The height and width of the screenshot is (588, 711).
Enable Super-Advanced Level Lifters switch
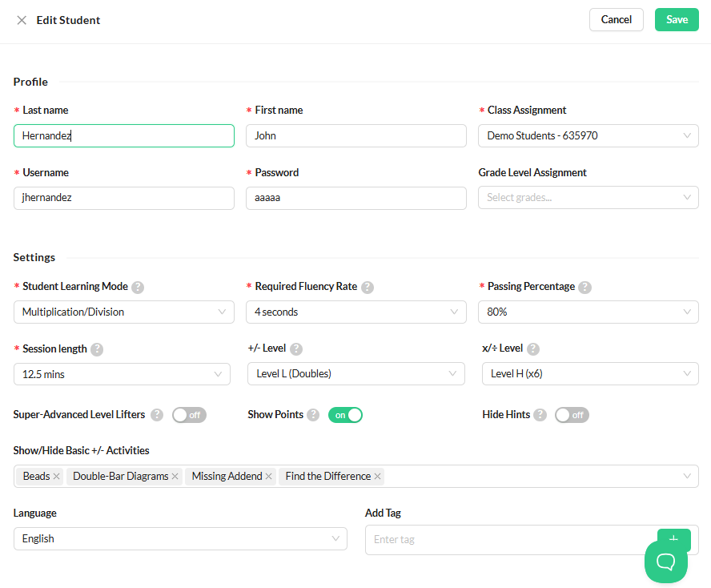pyautogui.click(x=189, y=415)
